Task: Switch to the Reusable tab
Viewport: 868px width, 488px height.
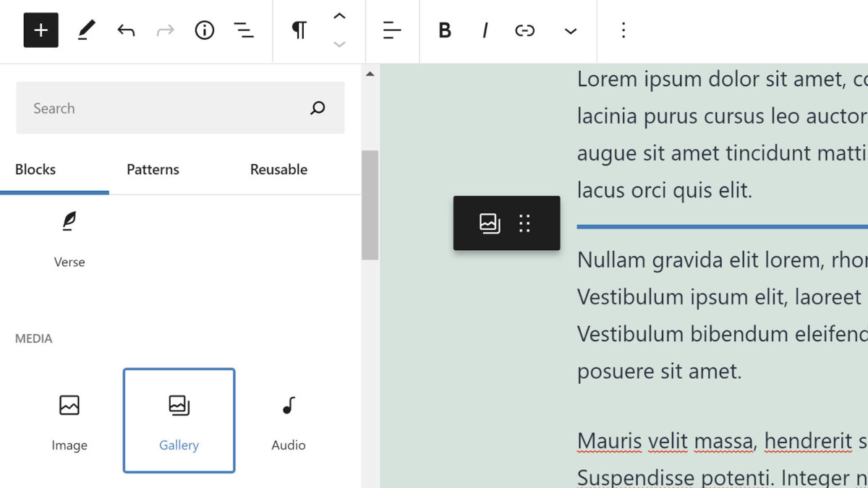Action: pyautogui.click(x=278, y=170)
